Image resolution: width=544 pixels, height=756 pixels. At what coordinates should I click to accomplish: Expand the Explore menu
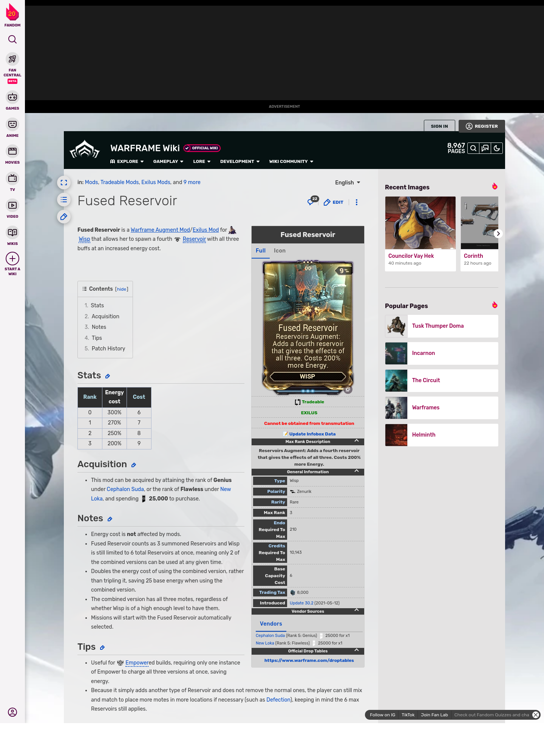[127, 161]
